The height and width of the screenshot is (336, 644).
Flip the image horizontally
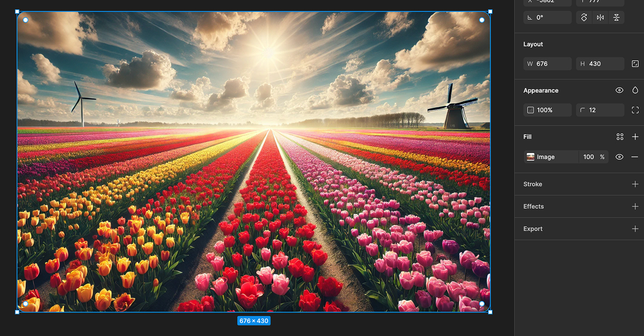(600, 17)
